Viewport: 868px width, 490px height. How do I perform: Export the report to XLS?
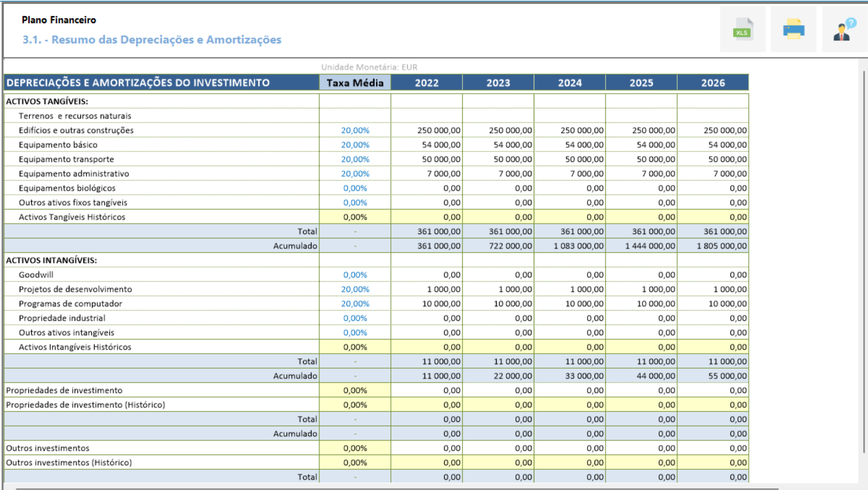743,29
